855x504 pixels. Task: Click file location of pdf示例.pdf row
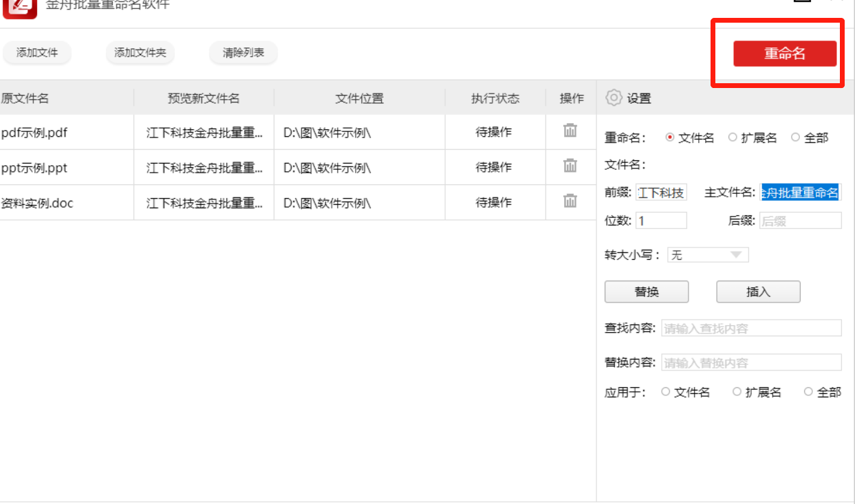coord(327,133)
